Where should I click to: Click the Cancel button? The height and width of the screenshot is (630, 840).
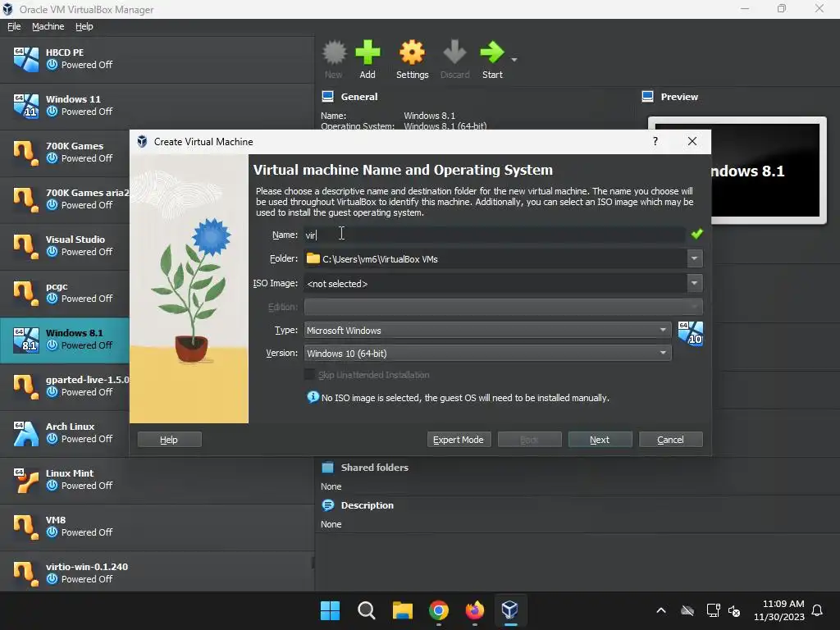tap(671, 440)
